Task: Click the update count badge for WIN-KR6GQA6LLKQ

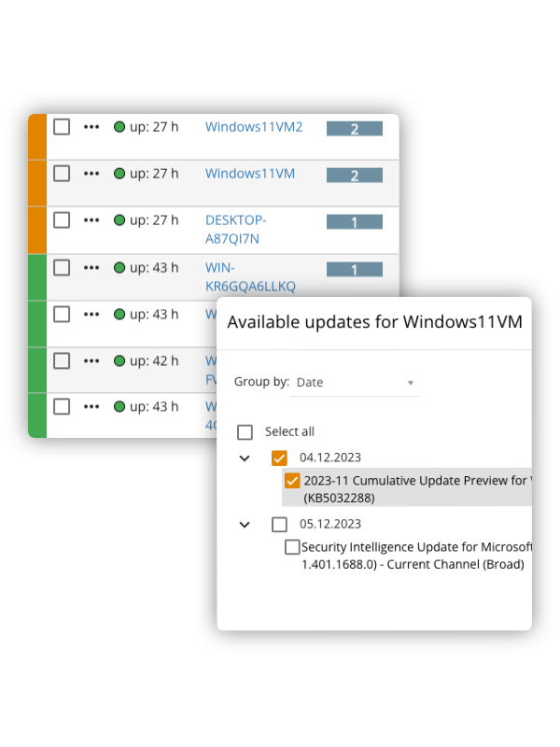Action: [x=355, y=270]
